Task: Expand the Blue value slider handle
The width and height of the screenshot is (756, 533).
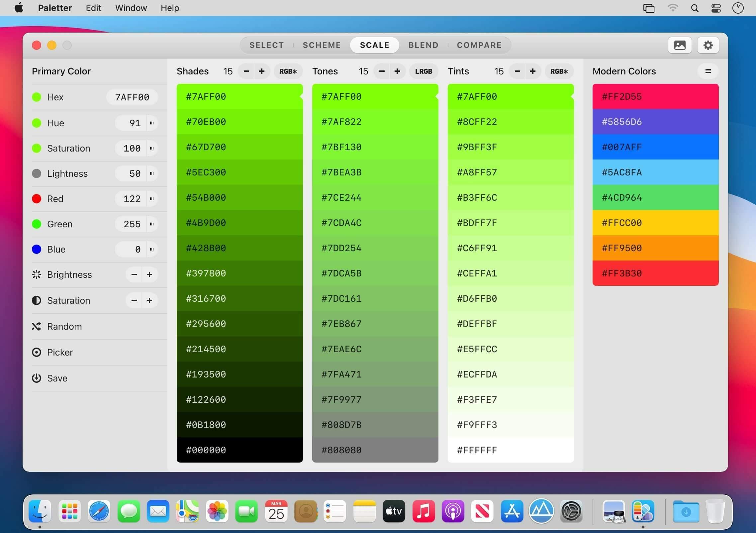Action: 152,249
